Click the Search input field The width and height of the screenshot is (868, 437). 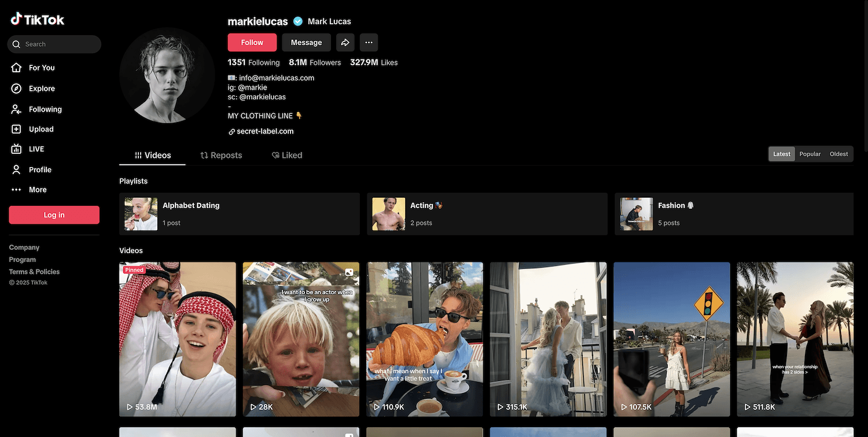pyautogui.click(x=58, y=44)
